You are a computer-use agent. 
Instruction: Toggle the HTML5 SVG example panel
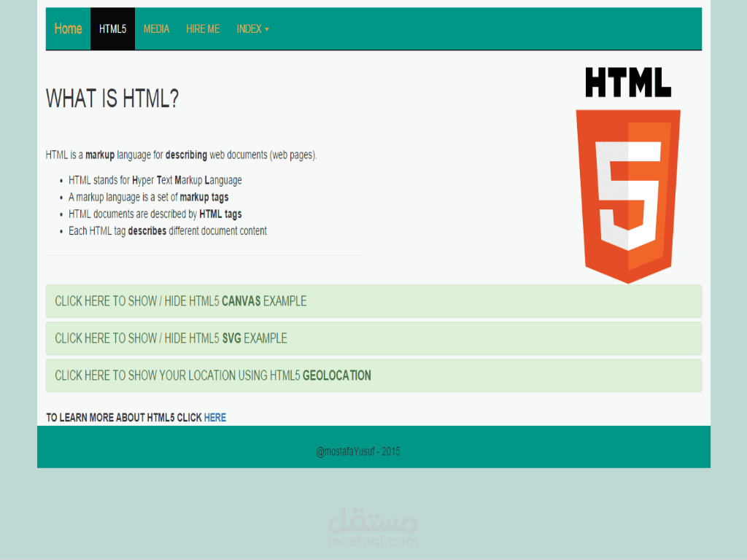click(373, 338)
